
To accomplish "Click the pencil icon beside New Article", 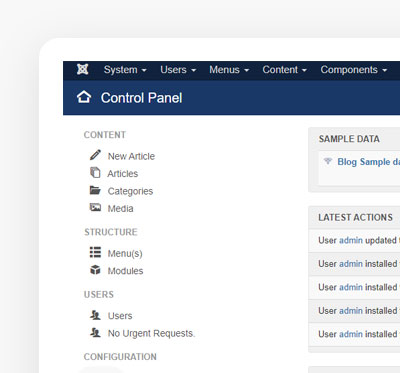I will tap(95, 155).
